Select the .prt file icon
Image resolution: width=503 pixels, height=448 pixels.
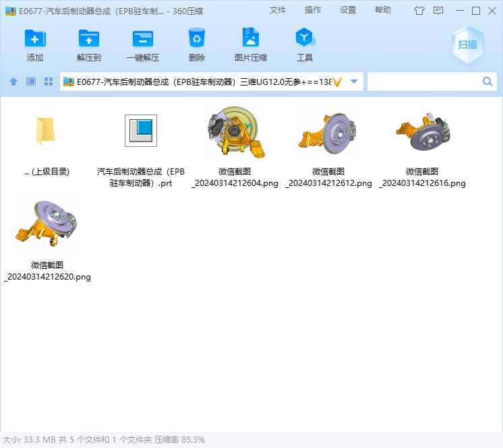141,131
